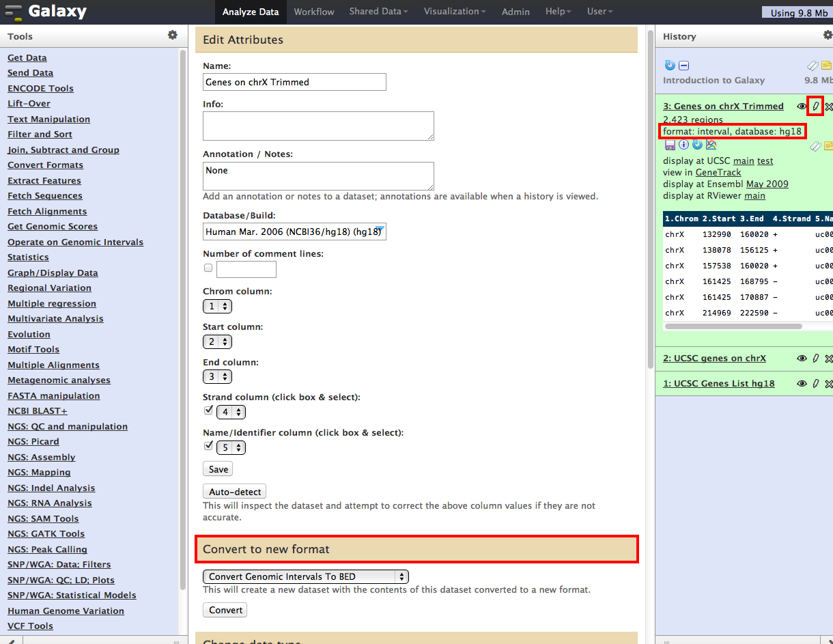Refresh the history with the blue arrow icon
The height and width of the screenshot is (644, 833).
[670, 66]
